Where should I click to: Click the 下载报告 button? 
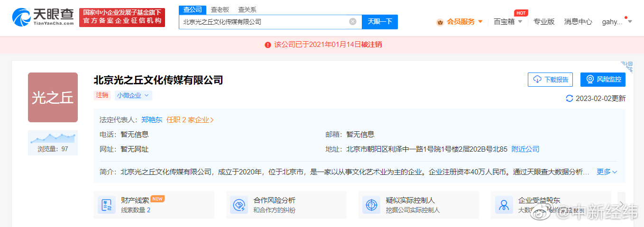coord(551,80)
